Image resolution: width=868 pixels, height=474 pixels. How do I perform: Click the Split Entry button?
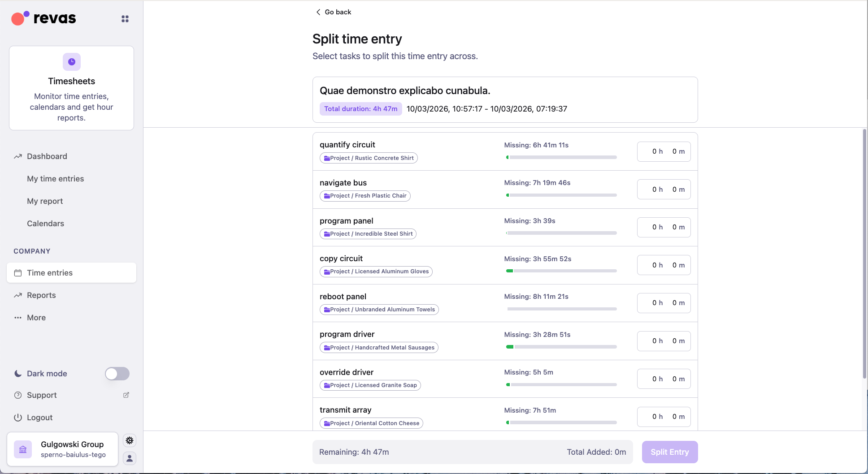(x=669, y=452)
